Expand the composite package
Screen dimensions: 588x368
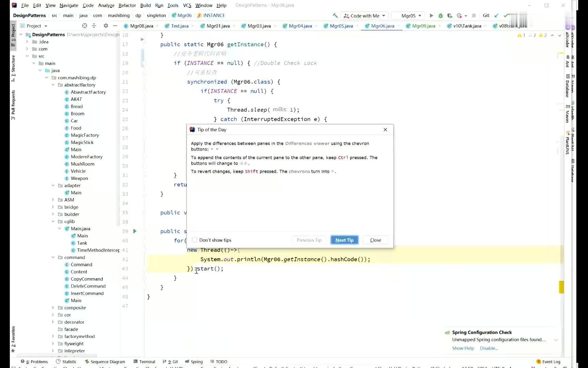tap(53, 308)
